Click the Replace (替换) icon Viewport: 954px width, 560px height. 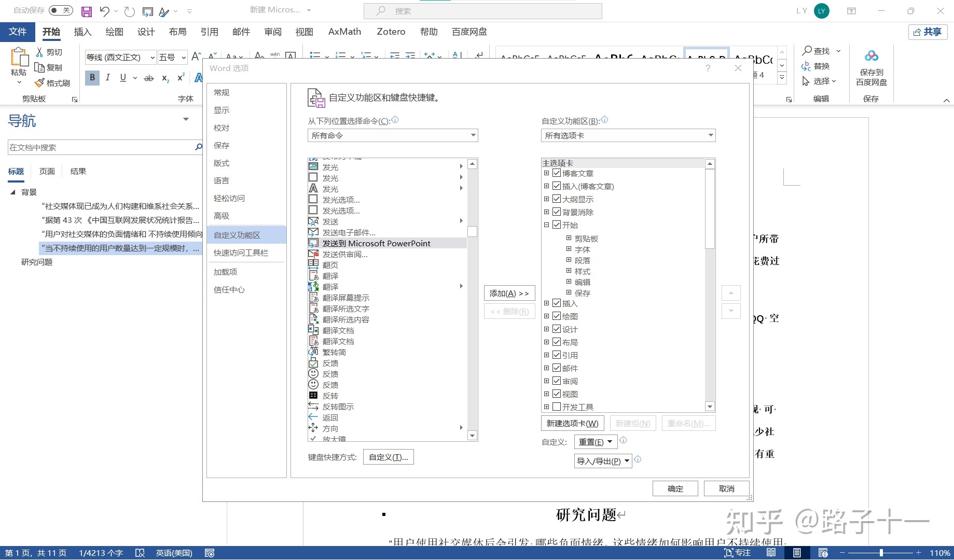(x=806, y=66)
